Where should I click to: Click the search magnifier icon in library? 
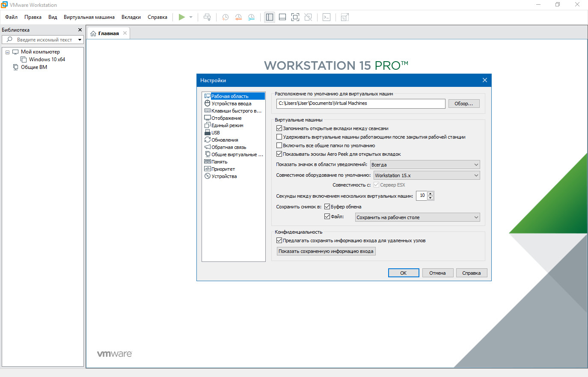[9, 39]
